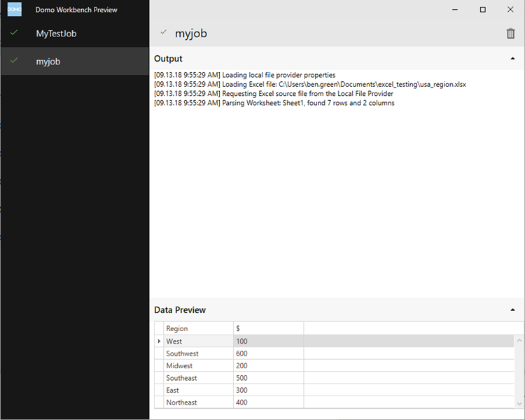
Task: Click the Region column header
Action: (198, 328)
